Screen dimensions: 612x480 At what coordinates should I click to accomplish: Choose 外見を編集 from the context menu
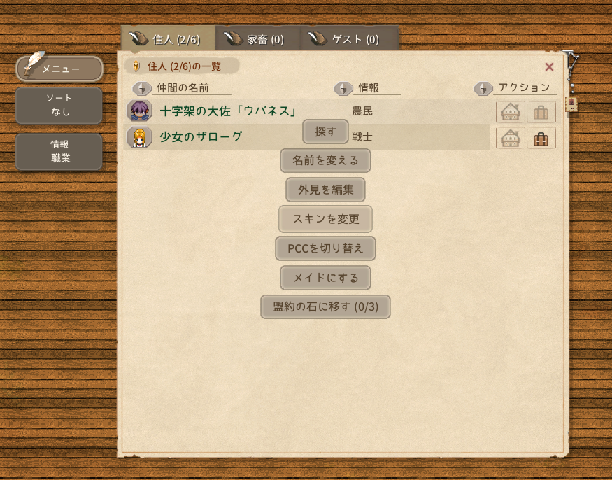coord(325,189)
